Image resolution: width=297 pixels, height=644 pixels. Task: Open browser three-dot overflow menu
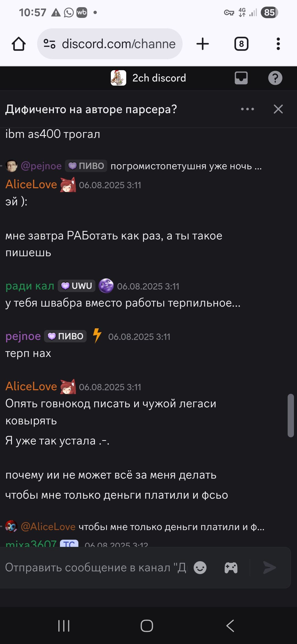click(x=278, y=44)
